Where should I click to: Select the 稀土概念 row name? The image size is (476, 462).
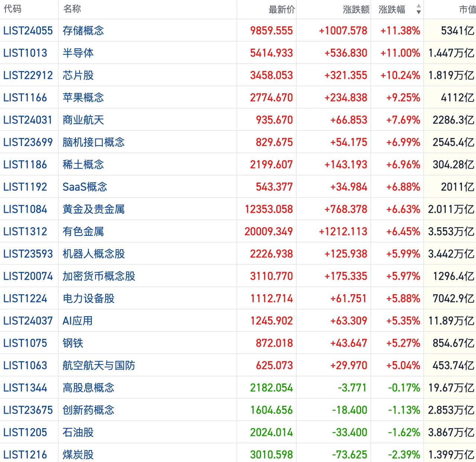[x=83, y=164]
